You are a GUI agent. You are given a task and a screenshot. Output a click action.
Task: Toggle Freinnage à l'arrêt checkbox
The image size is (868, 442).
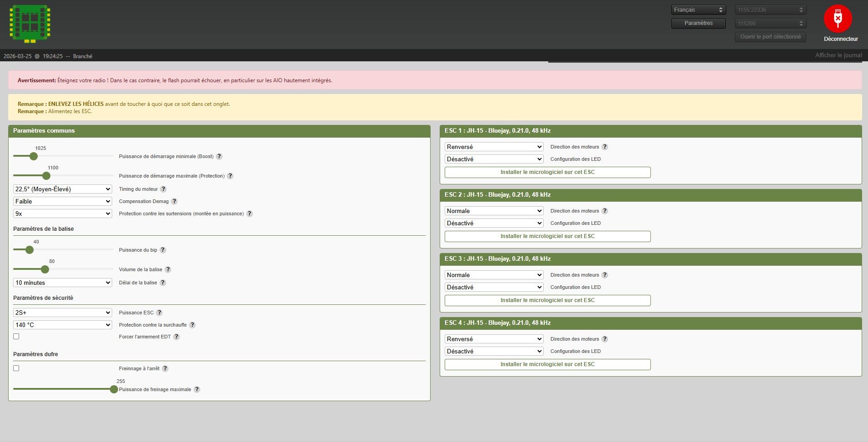16,368
